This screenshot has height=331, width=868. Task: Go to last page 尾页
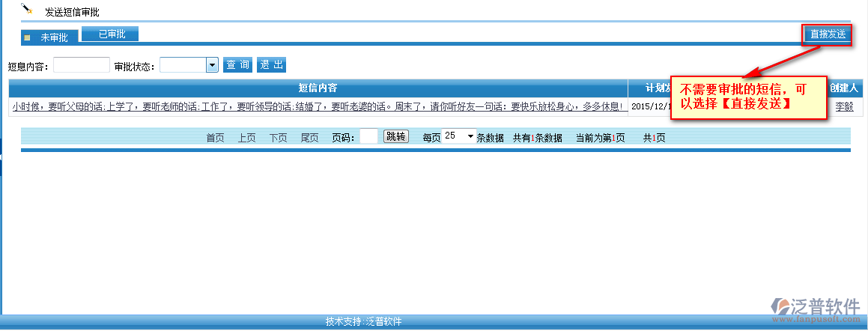(310, 139)
